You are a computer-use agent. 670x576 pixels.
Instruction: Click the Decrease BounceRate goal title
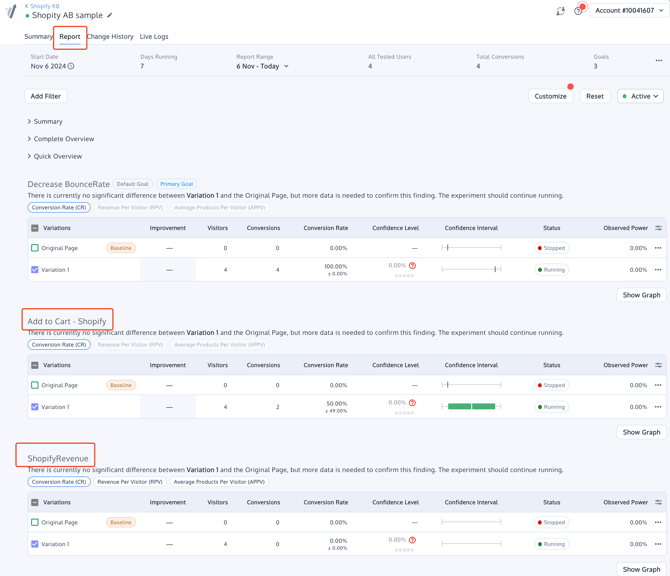[68, 184]
